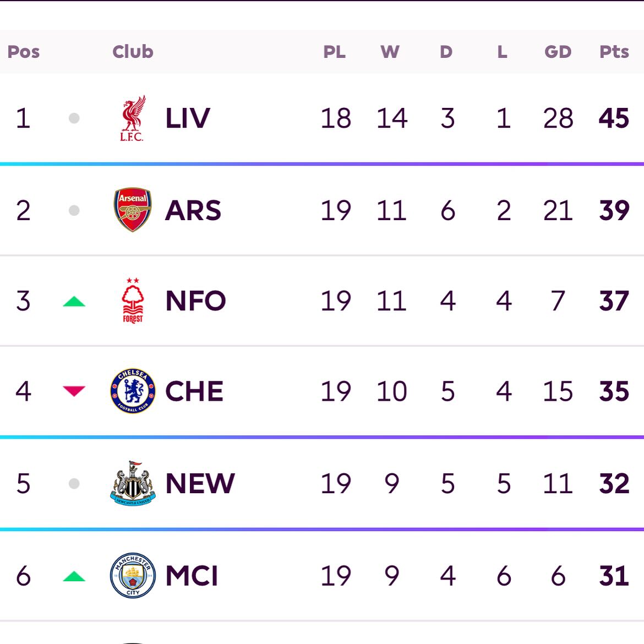The width and height of the screenshot is (644, 644).
Task: Click green up arrow beside MCI
Action: click(74, 576)
